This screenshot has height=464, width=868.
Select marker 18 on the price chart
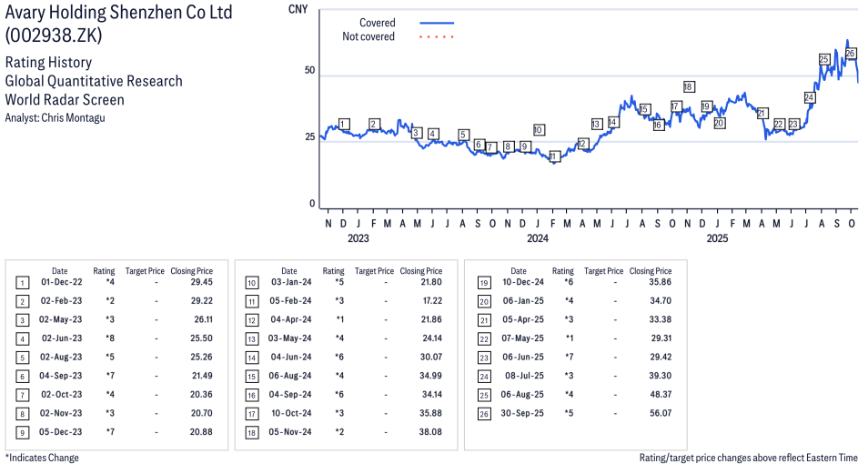688,87
